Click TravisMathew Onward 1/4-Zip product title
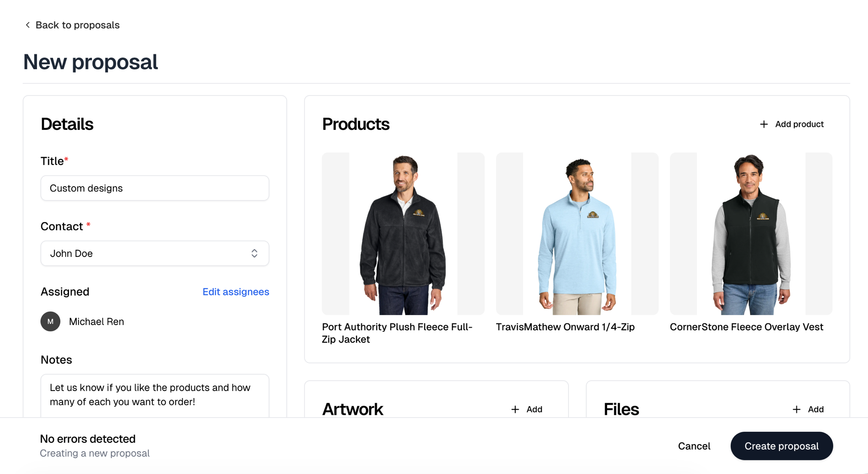Viewport: 868px width, 474px height. click(x=565, y=327)
